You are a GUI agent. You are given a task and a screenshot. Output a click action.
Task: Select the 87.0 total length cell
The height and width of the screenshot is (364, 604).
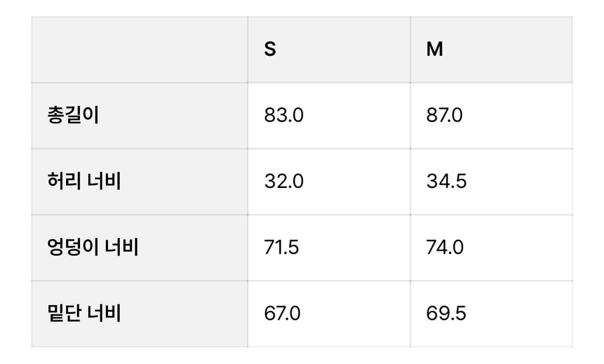[x=491, y=115]
